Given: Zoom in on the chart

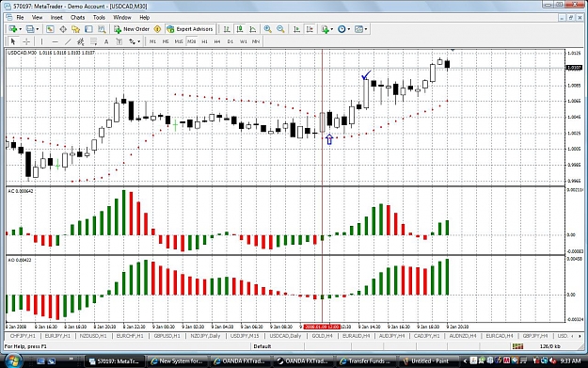Looking at the screenshot, I should pyautogui.click(x=268, y=29).
